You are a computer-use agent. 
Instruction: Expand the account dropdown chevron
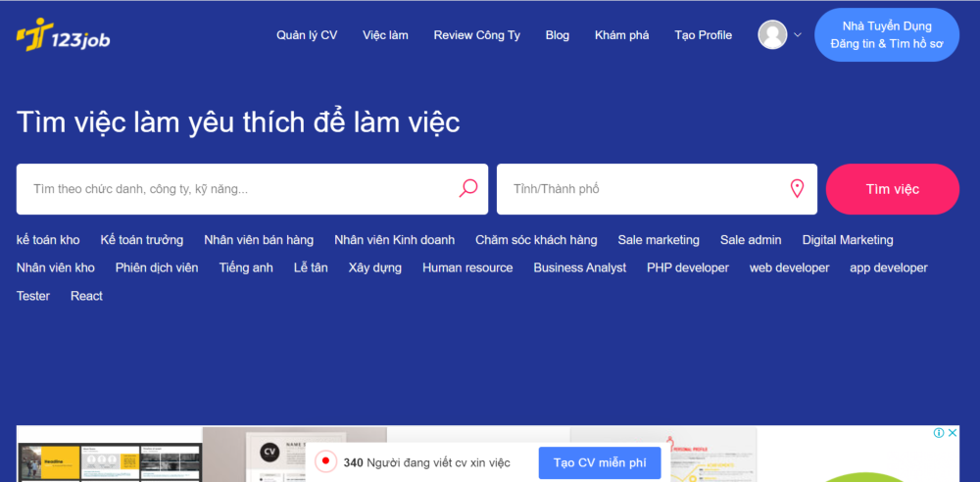click(x=797, y=35)
